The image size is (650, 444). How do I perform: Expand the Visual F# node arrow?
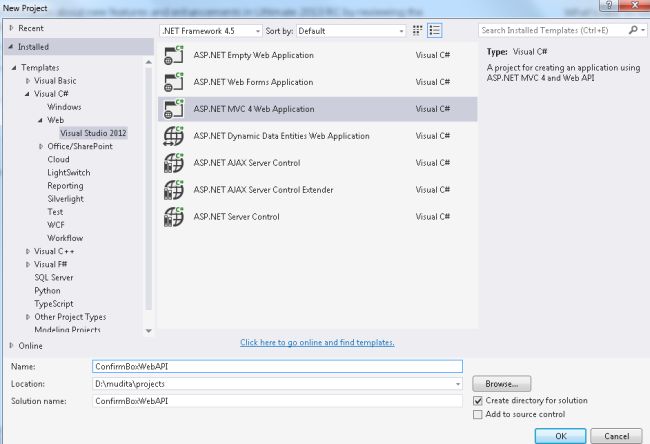(x=28, y=264)
